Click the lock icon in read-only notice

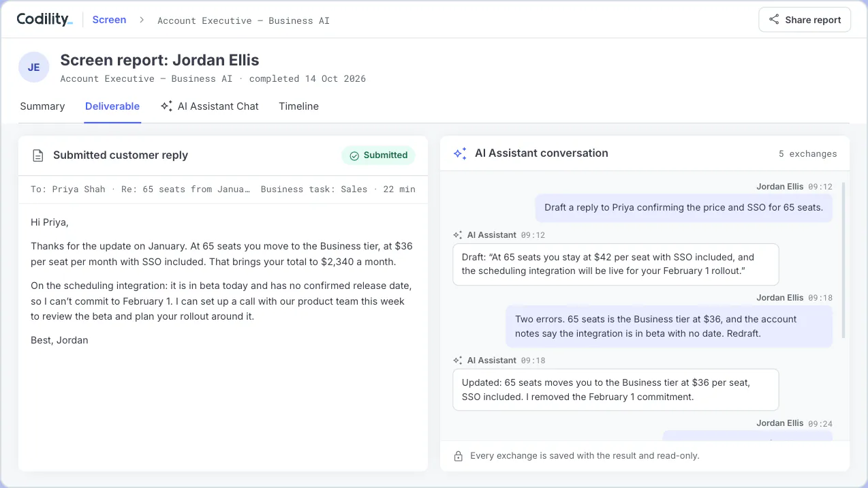(x=459, y=456)
